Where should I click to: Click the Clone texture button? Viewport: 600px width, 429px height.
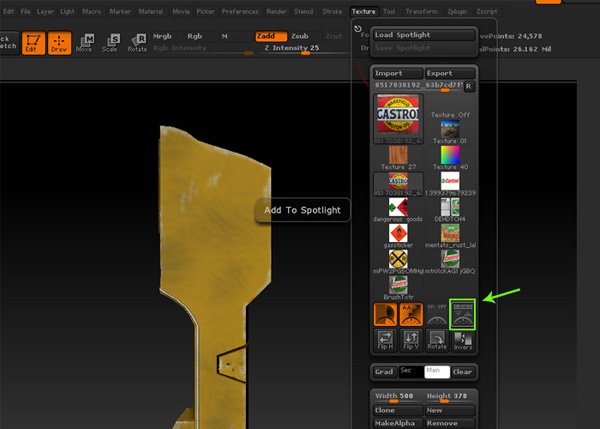pos(398,410)
